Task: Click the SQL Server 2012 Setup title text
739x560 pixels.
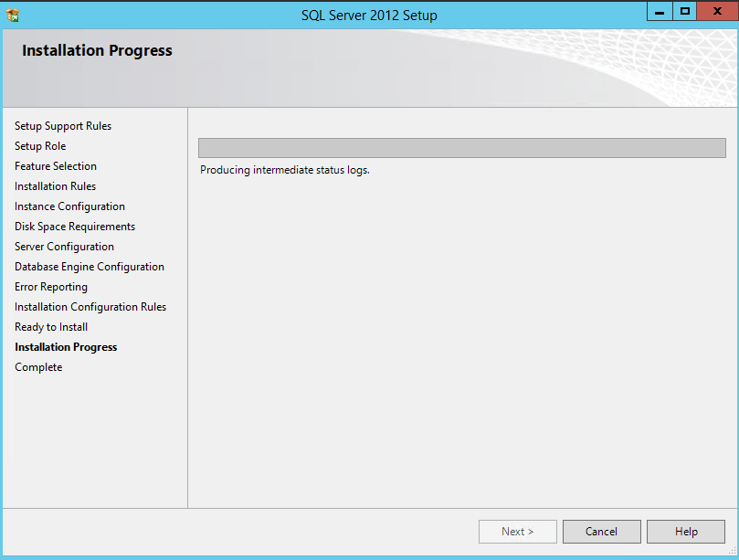Action: 369,16
